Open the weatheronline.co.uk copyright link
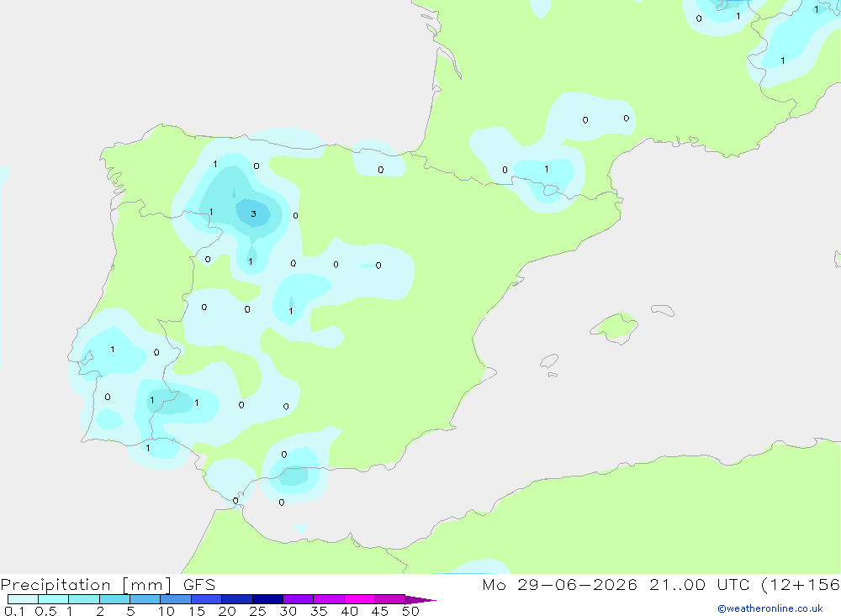This screenshot has width=841, height=616. pos(770,608)
